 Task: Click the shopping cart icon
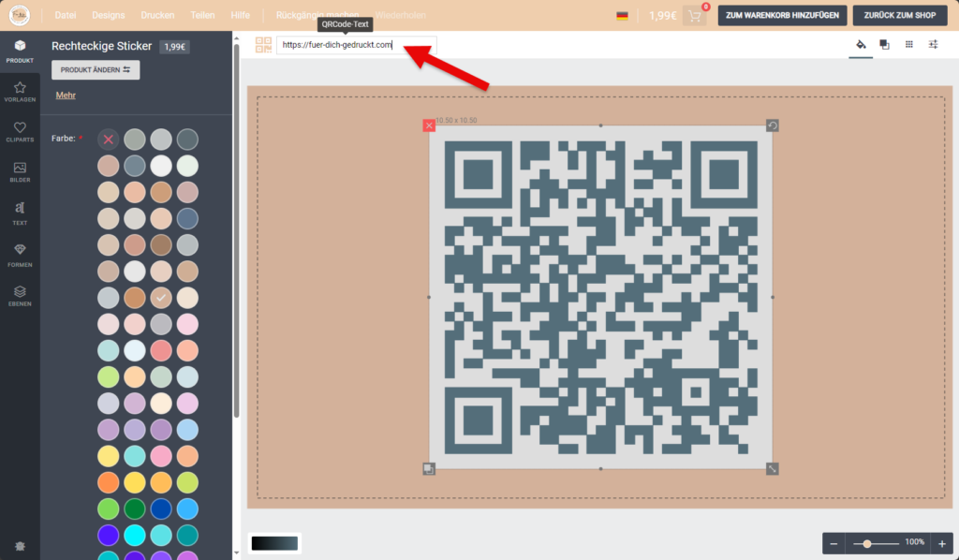point(695,16)
